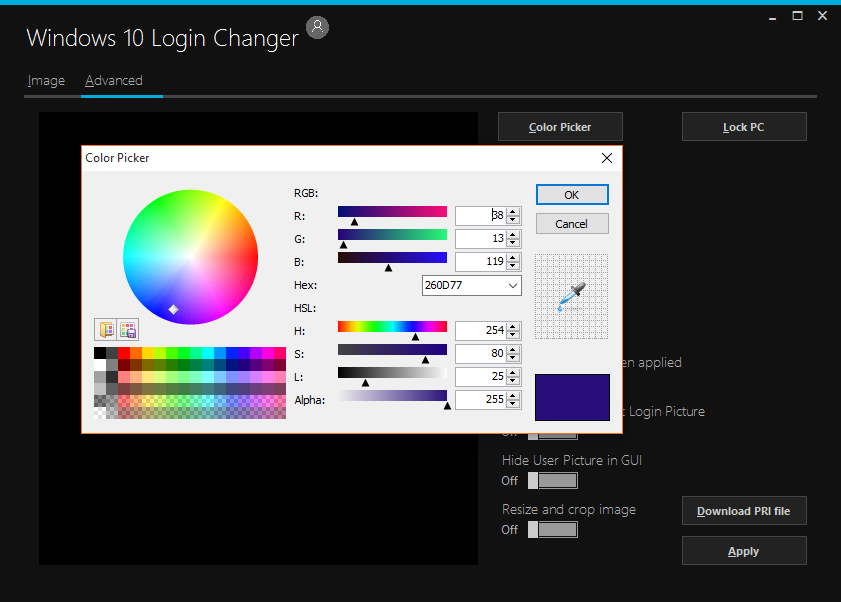Increase the R value with its up arrow
841x602 pixels.
coord(513,208)
